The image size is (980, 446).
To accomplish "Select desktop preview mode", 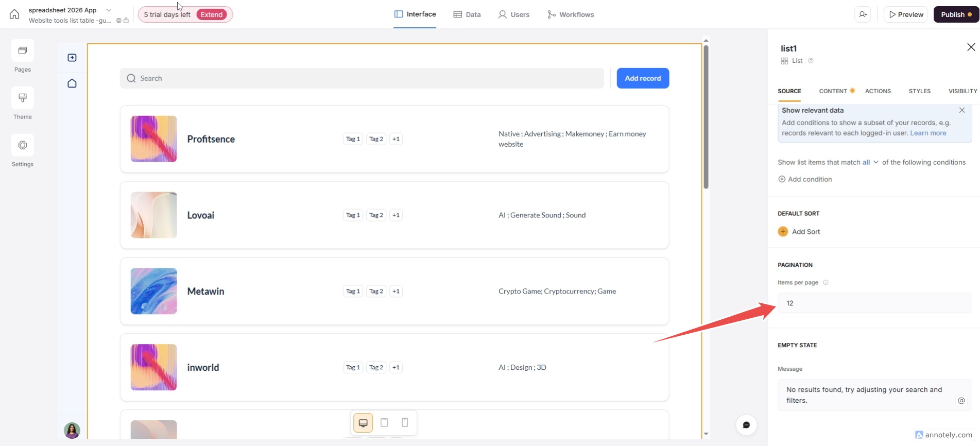I will (363, 423).
